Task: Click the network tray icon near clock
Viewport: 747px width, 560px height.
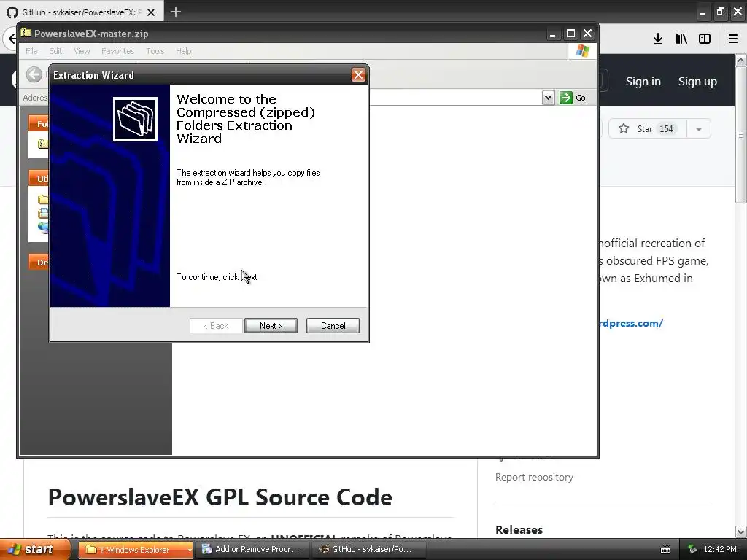Action: [692, 550]
